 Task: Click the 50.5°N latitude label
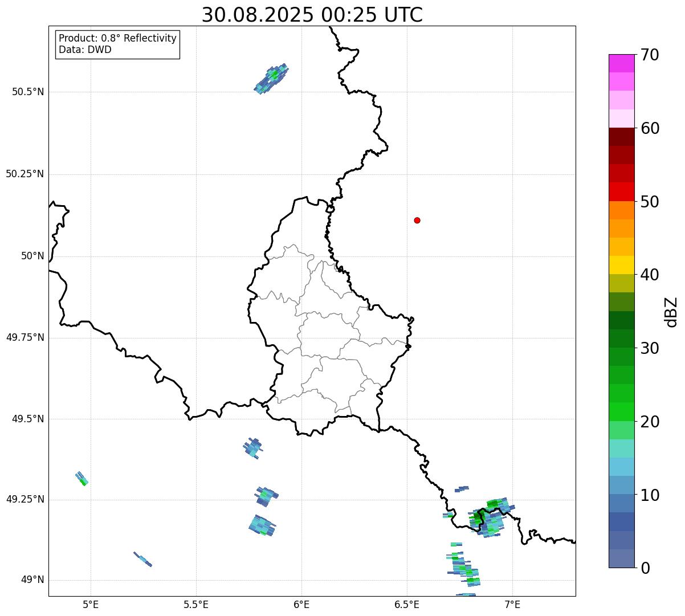pos(27,92)
